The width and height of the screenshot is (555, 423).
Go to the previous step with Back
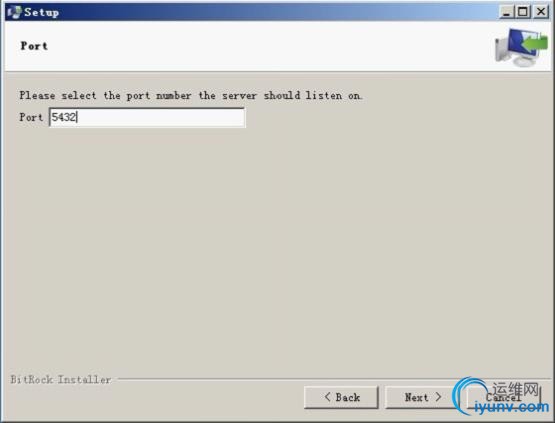pyautogui.click(x=341, y=397)
